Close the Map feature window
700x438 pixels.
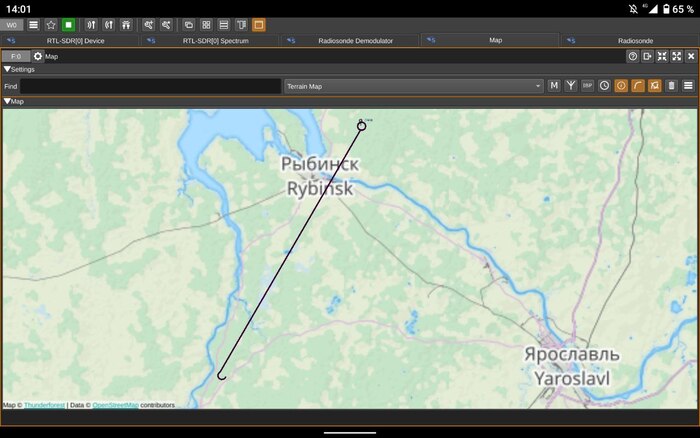pyautogui.click(x=691, y=56)
